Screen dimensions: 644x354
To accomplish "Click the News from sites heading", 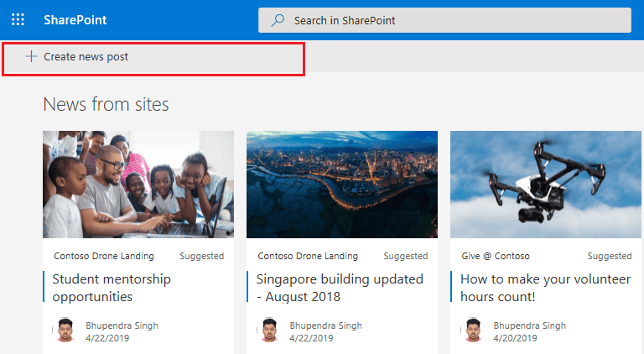I will click(106, 104).
